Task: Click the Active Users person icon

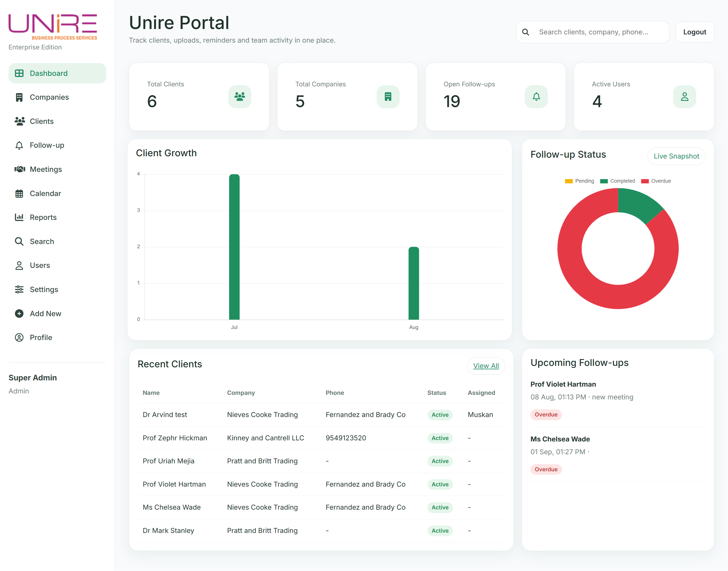Action: click(685, 97)
